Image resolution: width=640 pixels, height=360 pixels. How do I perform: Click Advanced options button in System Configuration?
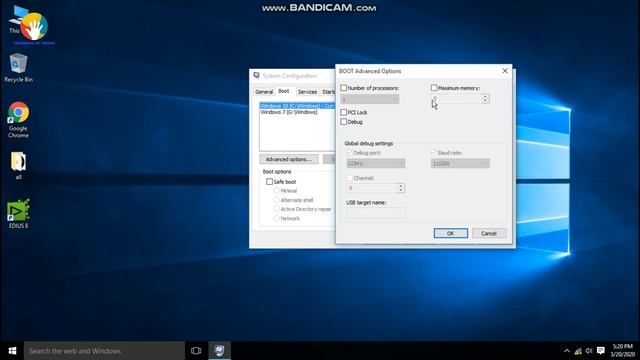[x=289, y=159]
